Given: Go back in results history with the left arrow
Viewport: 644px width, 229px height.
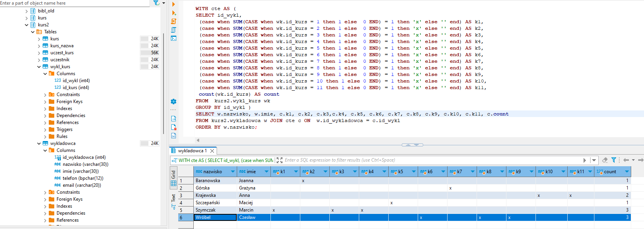Looking at the screenshot, I should pos(626,160).
